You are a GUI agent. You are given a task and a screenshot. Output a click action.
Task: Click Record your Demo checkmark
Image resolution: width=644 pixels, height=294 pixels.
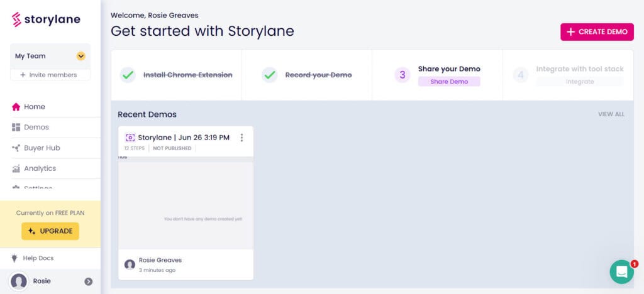270,75
